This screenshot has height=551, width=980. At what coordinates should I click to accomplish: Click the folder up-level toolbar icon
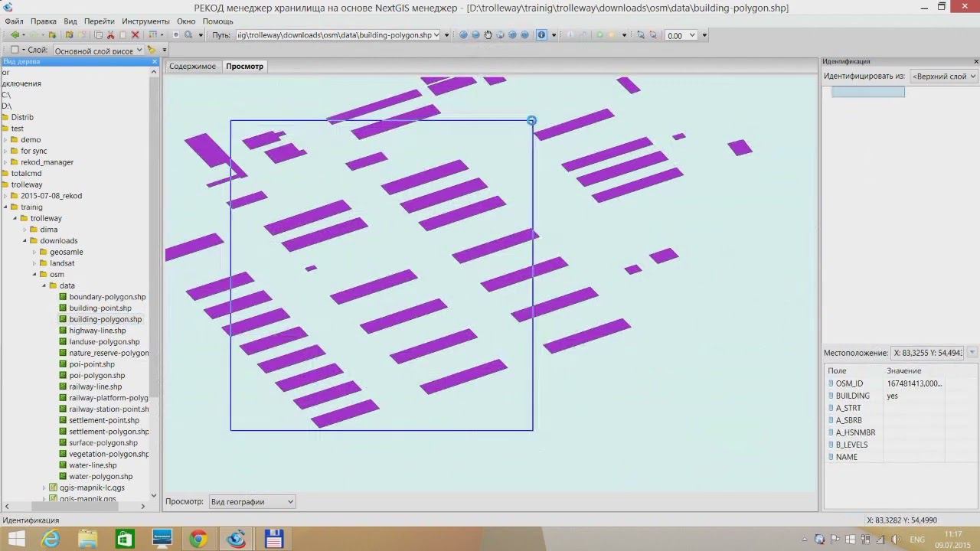tap(52, 35)
